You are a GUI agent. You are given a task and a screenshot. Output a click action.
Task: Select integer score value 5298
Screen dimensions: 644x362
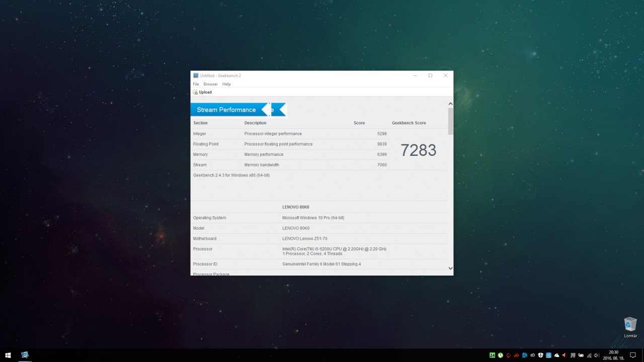point(382,134)
